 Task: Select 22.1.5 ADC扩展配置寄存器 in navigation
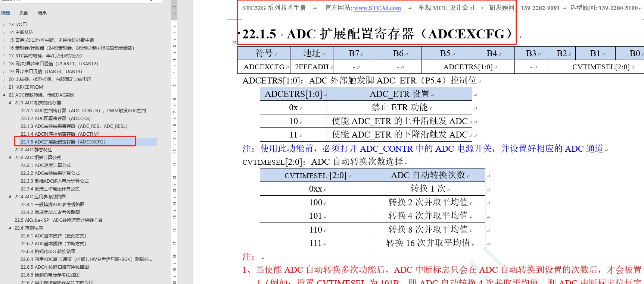pos(63,142)
